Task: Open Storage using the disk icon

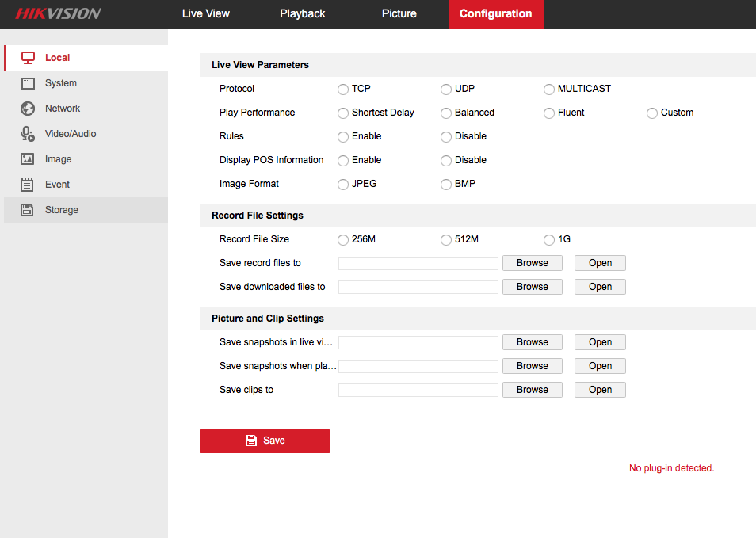Action: (x=28, y=210)
